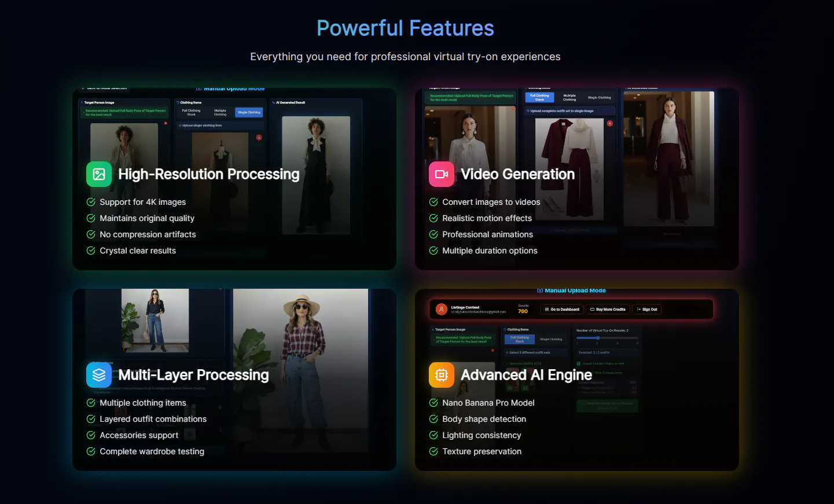The width and height of the screenshot is (834, 504).
Task: Click the text Professional animations
Action: tap(488, 234)
